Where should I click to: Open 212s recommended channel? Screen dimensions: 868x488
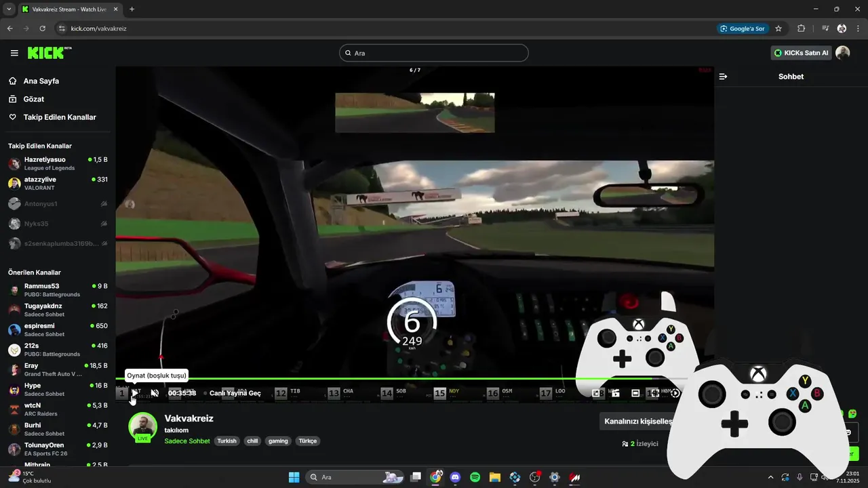pos(58,350)
